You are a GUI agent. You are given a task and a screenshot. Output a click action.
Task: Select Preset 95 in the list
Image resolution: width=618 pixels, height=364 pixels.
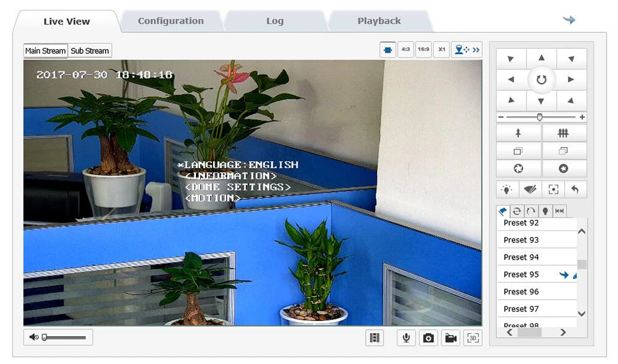click(x=537, y=274)
